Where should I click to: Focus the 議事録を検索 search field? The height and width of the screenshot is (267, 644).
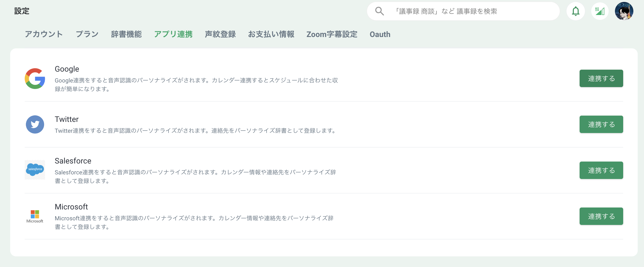(463, 11)
